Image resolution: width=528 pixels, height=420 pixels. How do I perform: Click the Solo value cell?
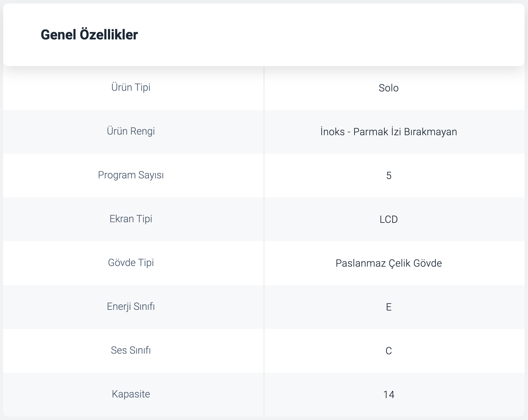pos(388,88)
